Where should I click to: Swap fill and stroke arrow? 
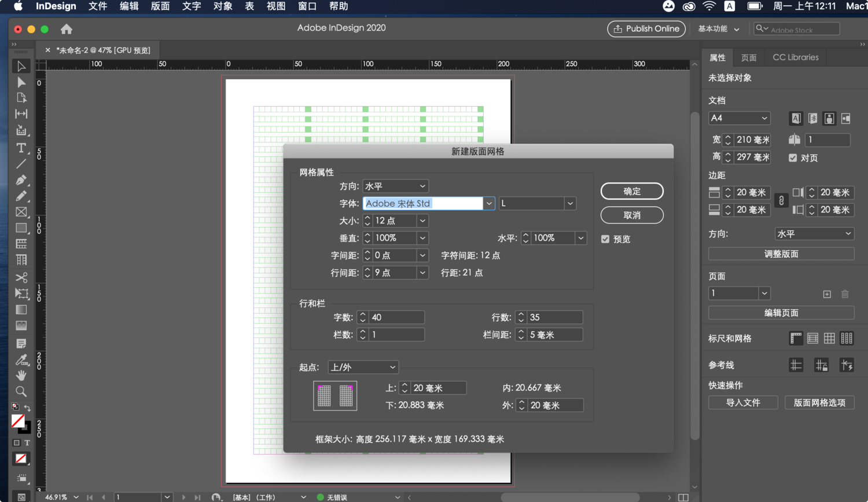[x=27, y=408]
